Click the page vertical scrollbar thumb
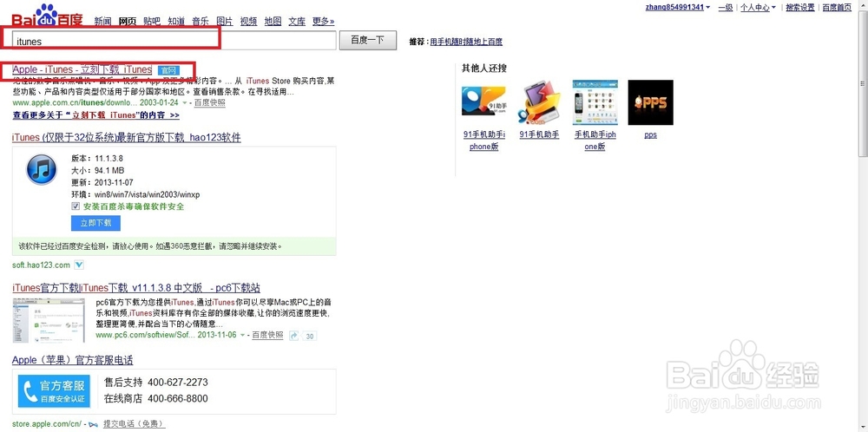868x432 pixels. tap(863, 83)
